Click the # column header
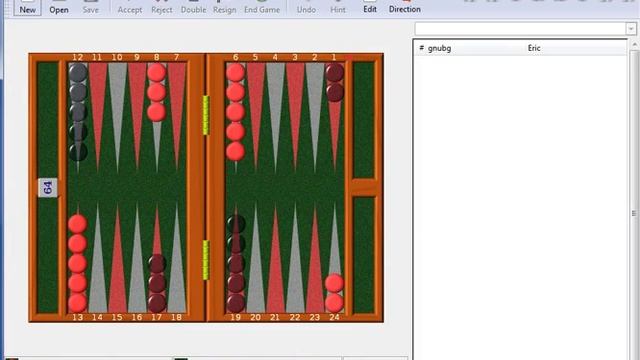 click(421, 48)
